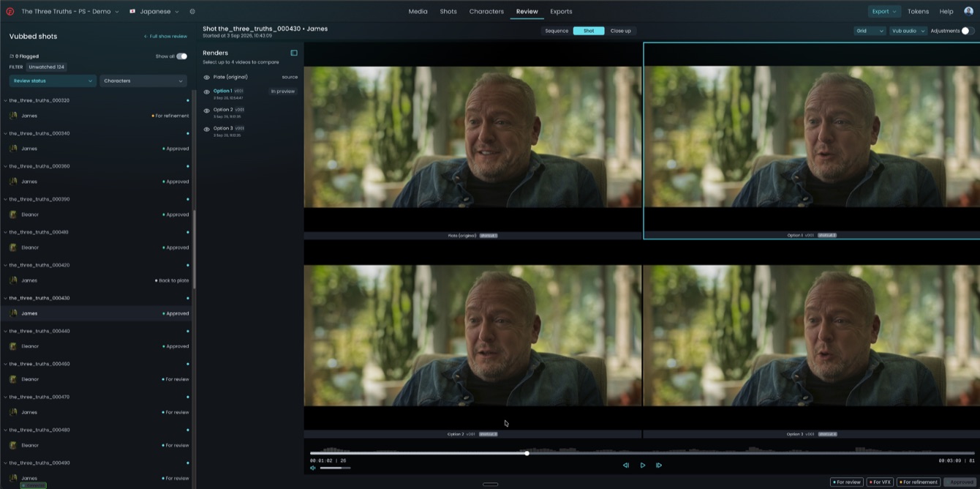Open the Vub audio dropdown
The width and height of the screenshot is (980, 489).
(x=908, y=31)
